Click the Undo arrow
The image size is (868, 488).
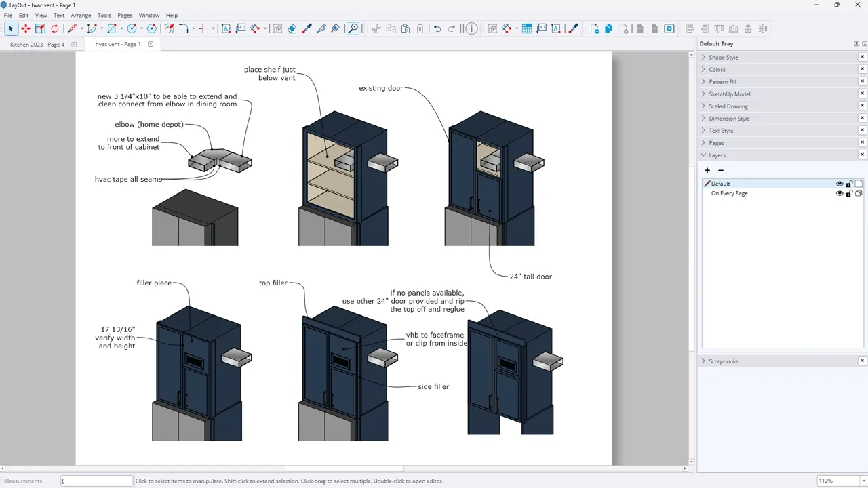[x=437, y=28]
